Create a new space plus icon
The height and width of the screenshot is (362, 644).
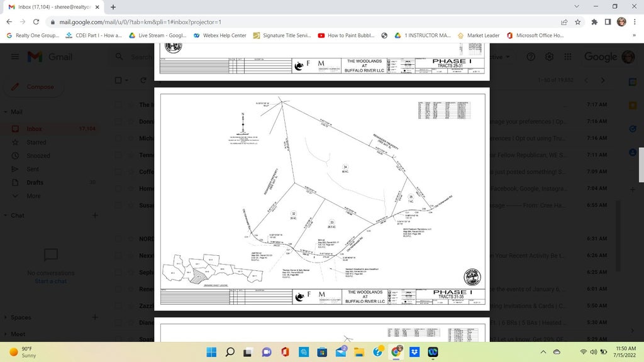pos(95,317)
